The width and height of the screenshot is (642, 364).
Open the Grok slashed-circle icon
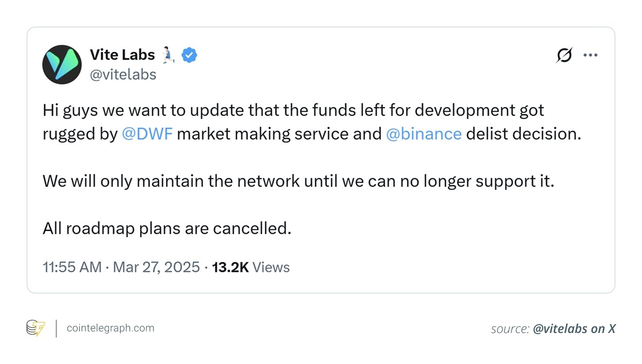[564, 55]
